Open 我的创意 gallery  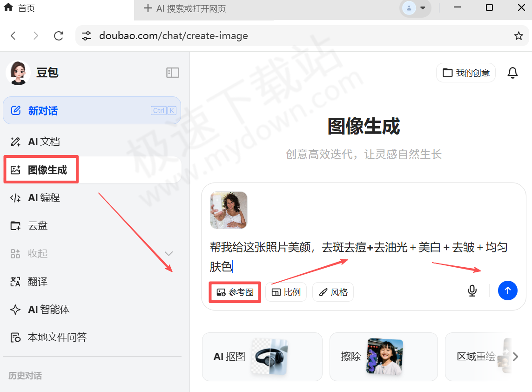465,73
